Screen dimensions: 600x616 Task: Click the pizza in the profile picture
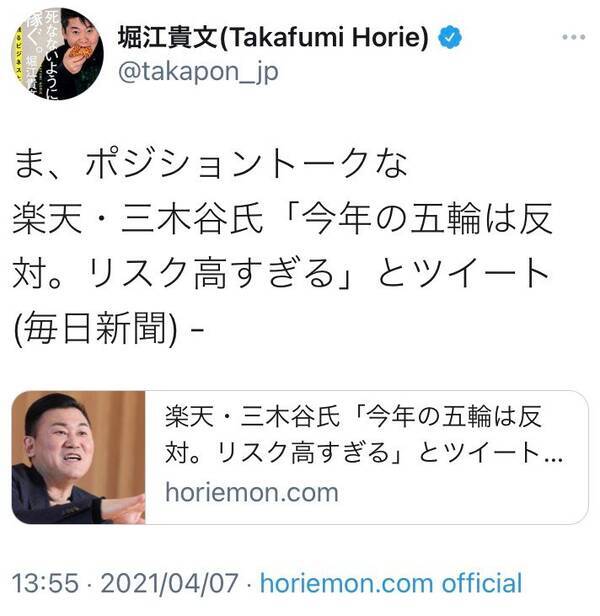click(80, 52)
